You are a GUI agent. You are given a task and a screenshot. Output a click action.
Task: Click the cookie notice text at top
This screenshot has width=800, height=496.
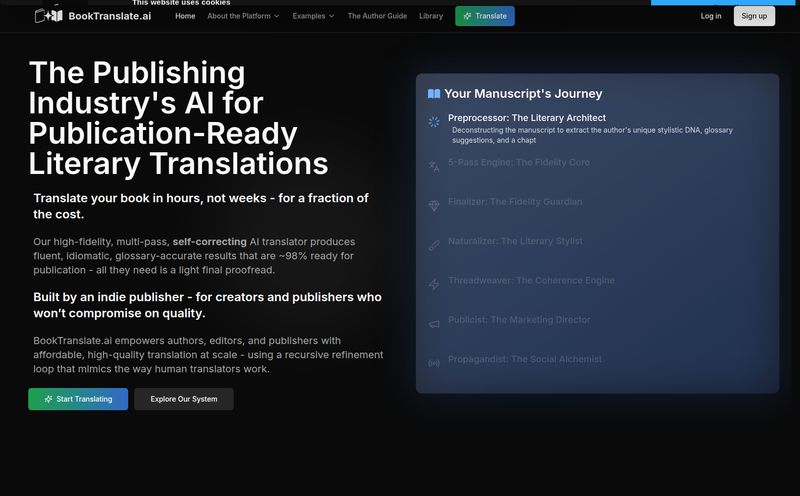181,3
